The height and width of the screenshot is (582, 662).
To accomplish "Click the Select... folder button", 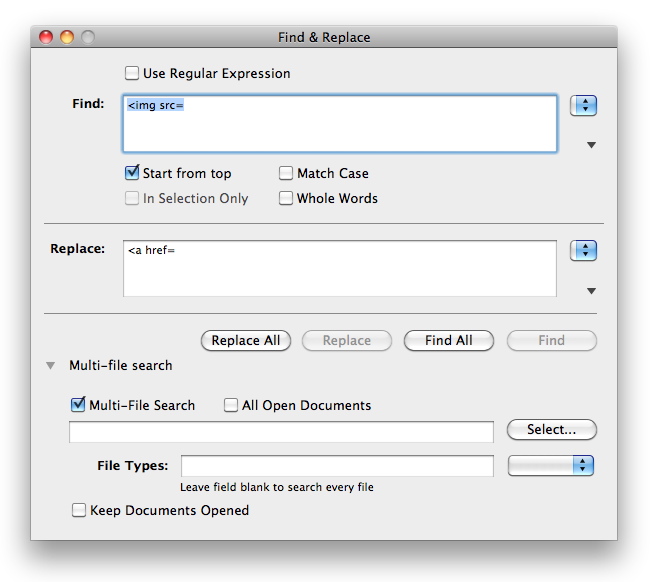I will click(x=551, y=430).
